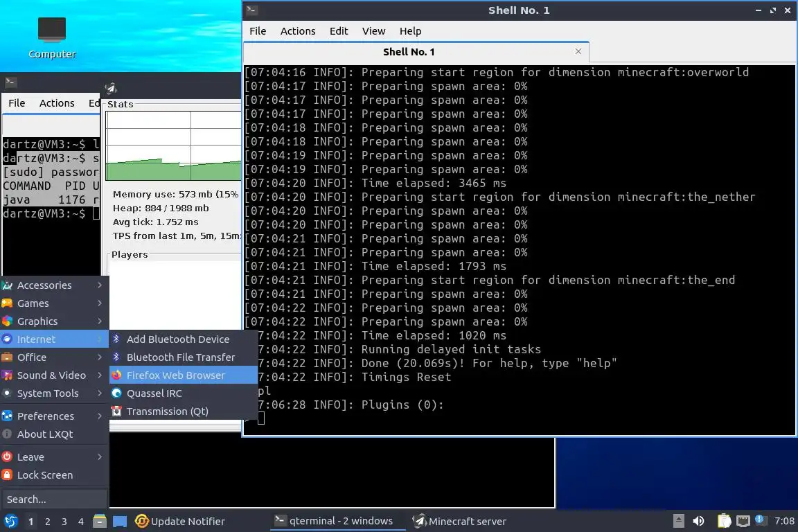The width and height of the screenshot is (798, 532).
Task: Click the Quassel IRC icon
Action: (116, 393)
